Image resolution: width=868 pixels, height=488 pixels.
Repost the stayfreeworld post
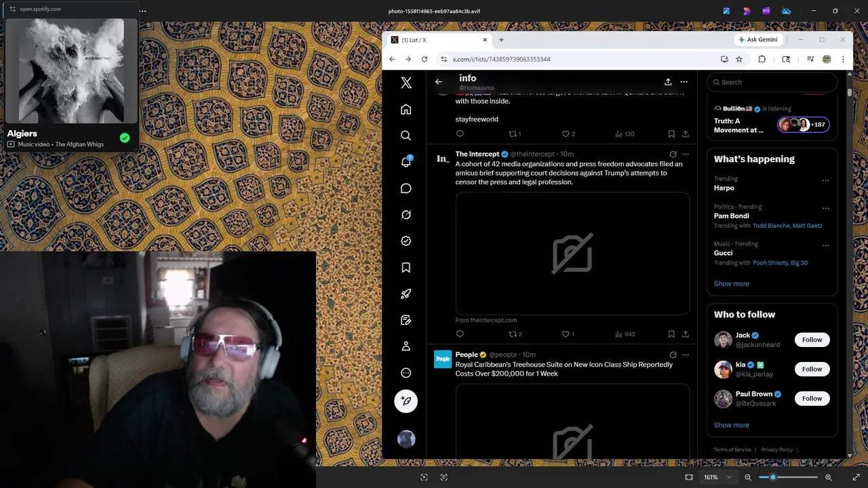pos(515,134)
